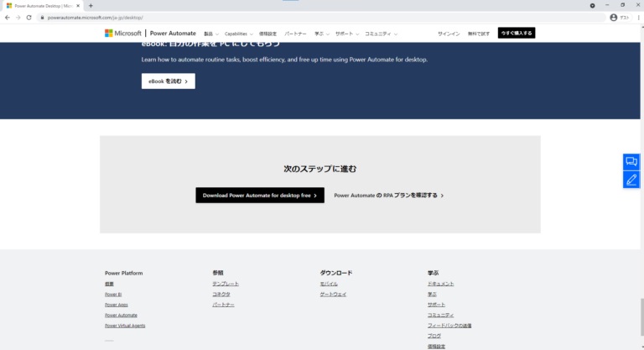Click the Power Automate brand link
644x350 pixels.
click(173, 34)
